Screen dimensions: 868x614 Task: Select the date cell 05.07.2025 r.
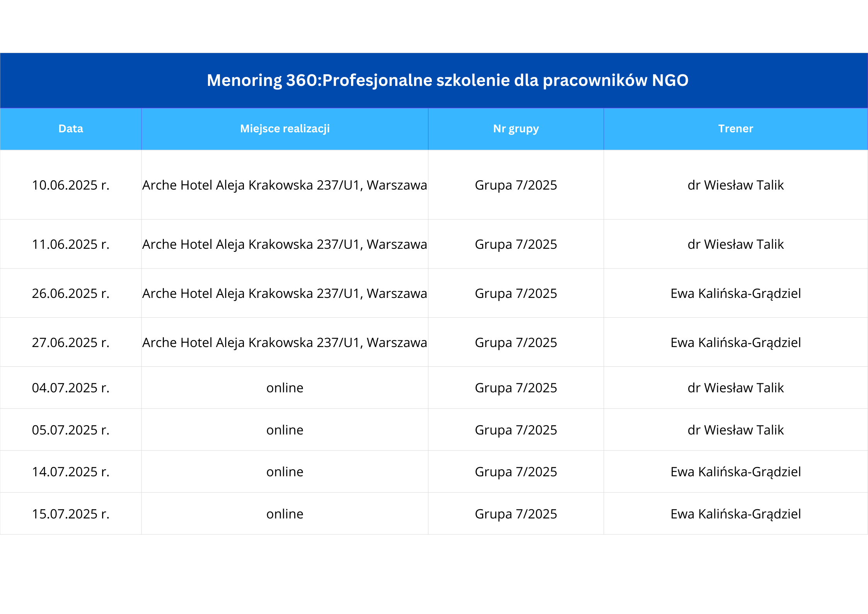point(71,430)
